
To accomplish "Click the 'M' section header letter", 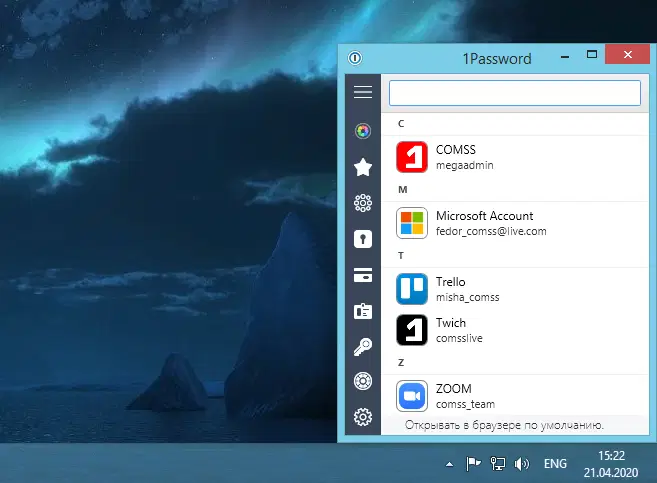I will point(403,190).
